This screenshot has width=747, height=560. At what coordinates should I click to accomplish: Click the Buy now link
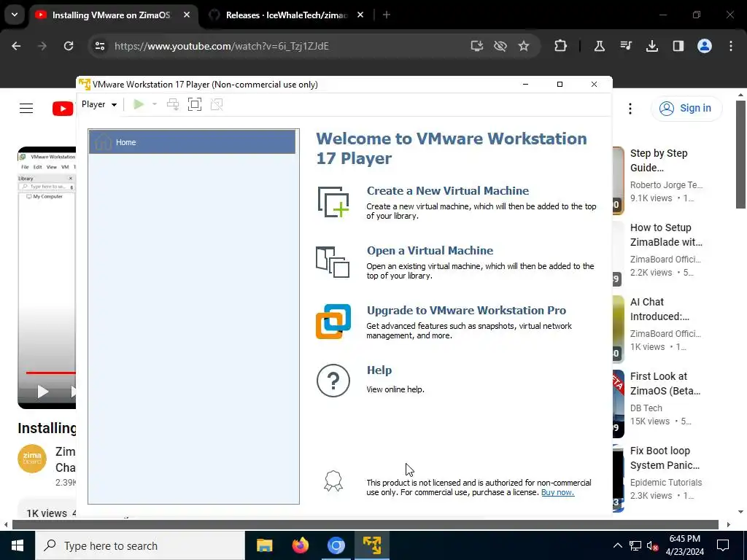tap(557, 492)
